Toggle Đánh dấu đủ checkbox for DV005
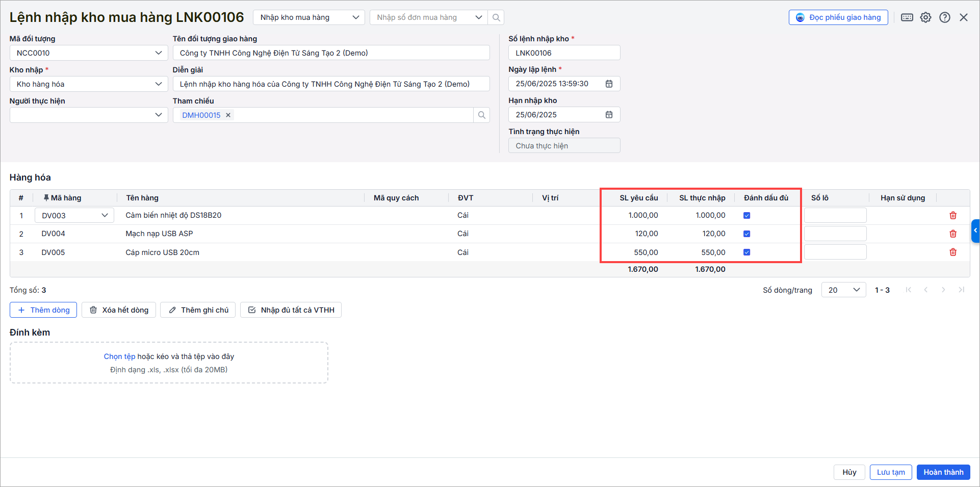 [x=746, y=252]
